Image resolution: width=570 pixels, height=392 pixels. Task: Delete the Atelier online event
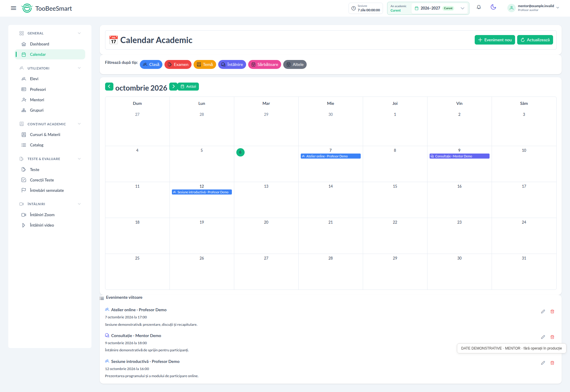(x=552, y=312)
